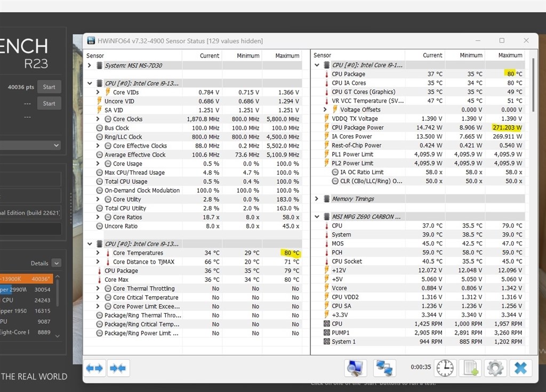Click the shrink layout arrows button in HWiNFO
The image size is (546, 392).
118,368
